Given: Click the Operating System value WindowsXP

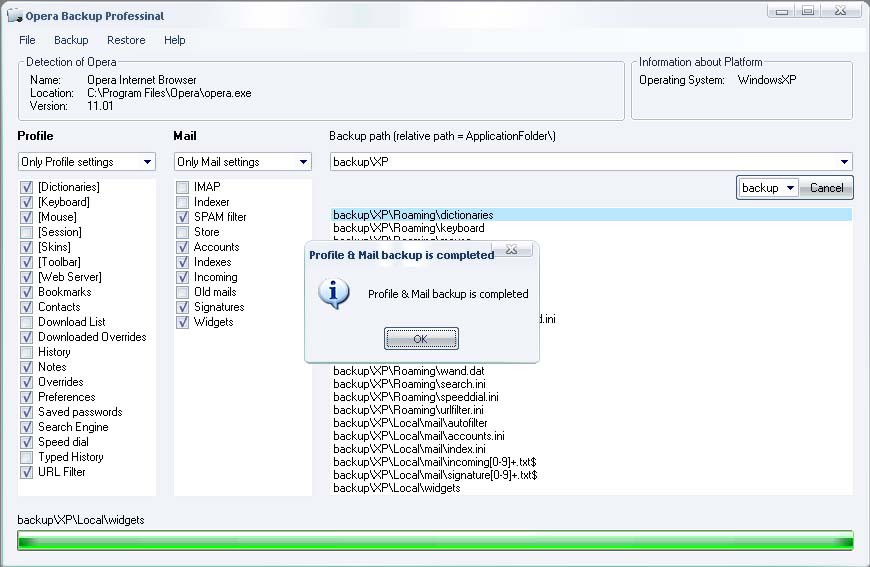Looking at the screenshot, I should tap(767, 80).
